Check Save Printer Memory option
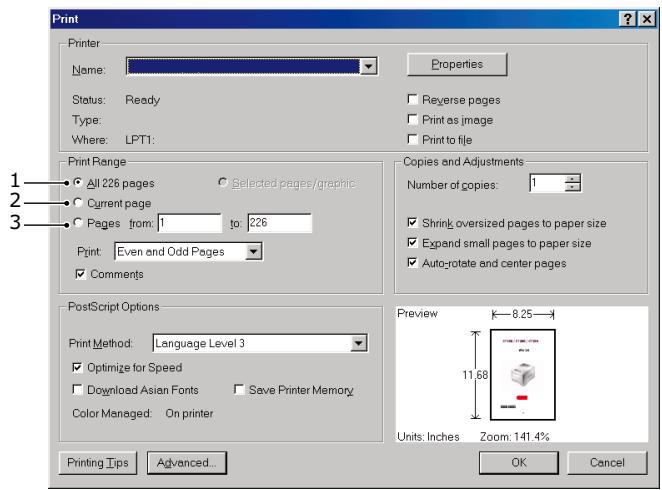 239,389
